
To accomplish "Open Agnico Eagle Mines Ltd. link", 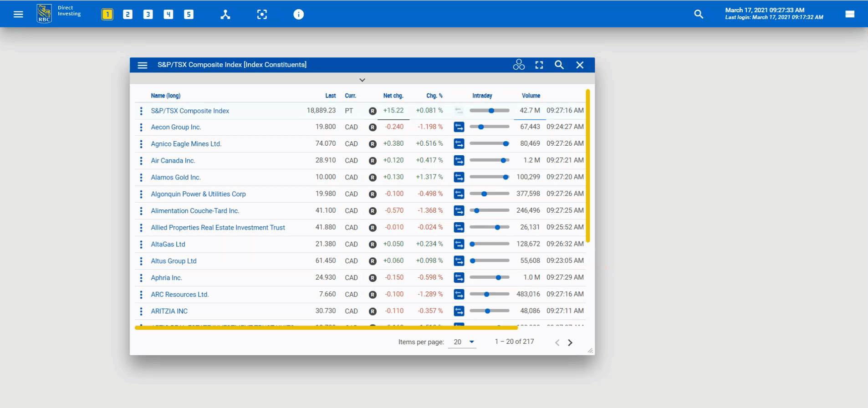I will coord(186,144).
